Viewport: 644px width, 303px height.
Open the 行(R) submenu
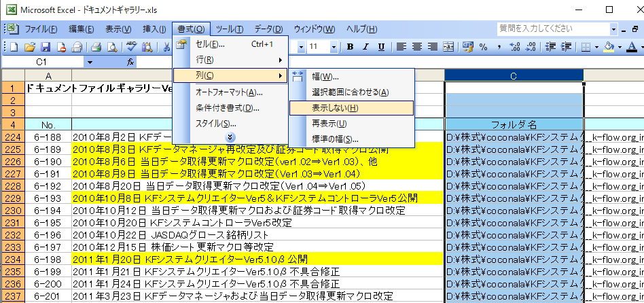230,60
